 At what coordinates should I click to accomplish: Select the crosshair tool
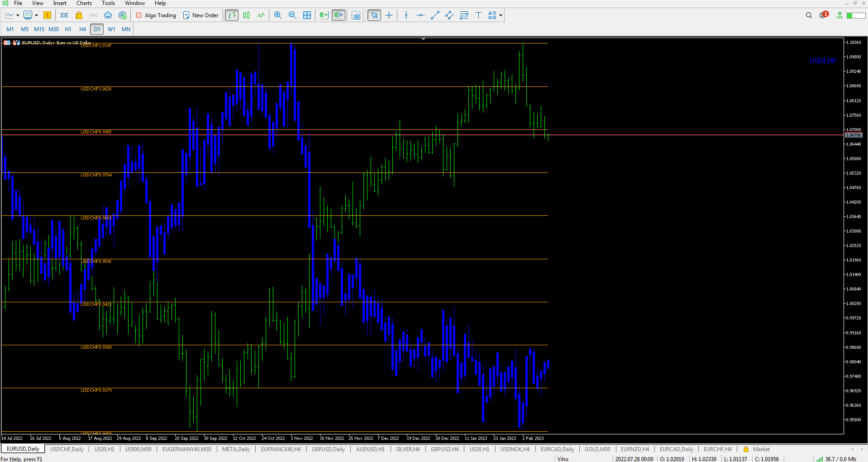[x=389, y=15]
